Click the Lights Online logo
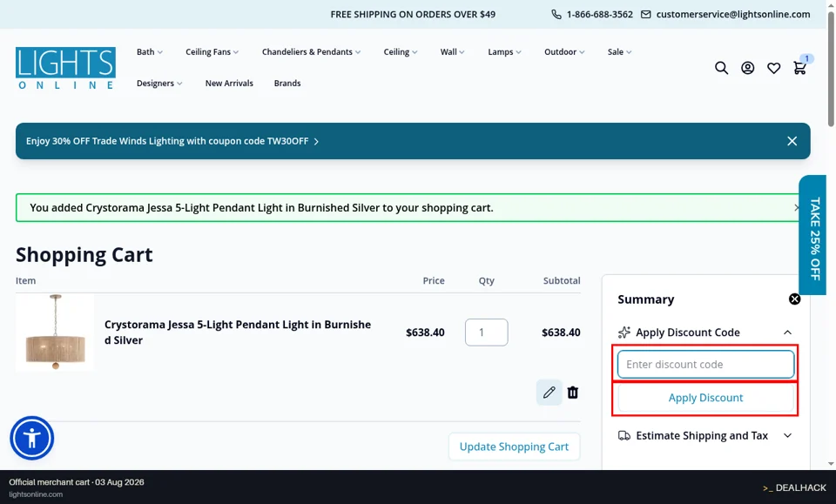This screenshot has width=836, height=504. pyautogui.click(x=65, y=68)
